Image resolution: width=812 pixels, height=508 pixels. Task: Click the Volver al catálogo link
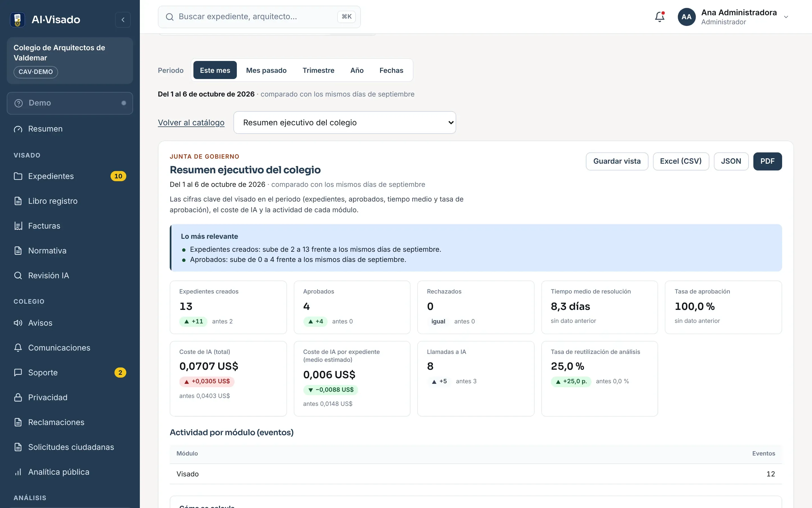click(x=191, y=123)
